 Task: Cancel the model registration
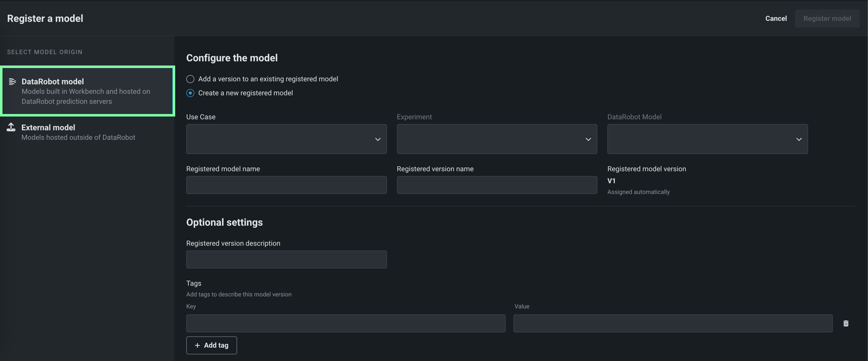click(x=775, y=18)
